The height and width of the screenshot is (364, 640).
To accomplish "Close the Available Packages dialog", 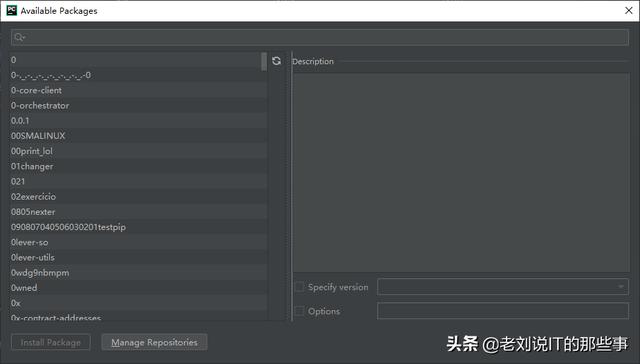I will [629, 10].
